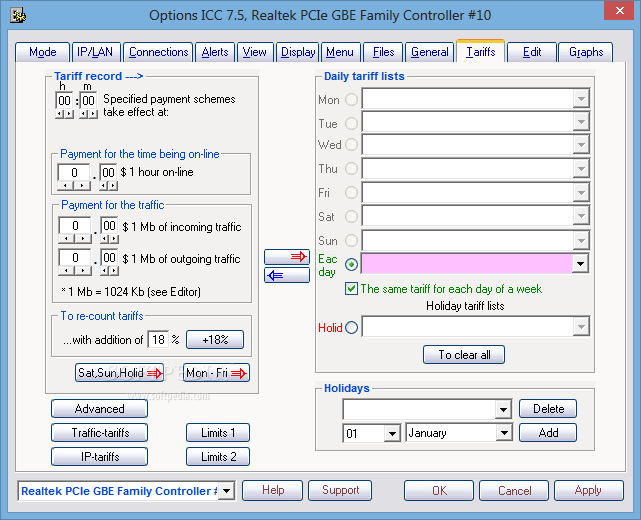
Task: Increase outgoing traffic cents stepper
Action: 114,271
